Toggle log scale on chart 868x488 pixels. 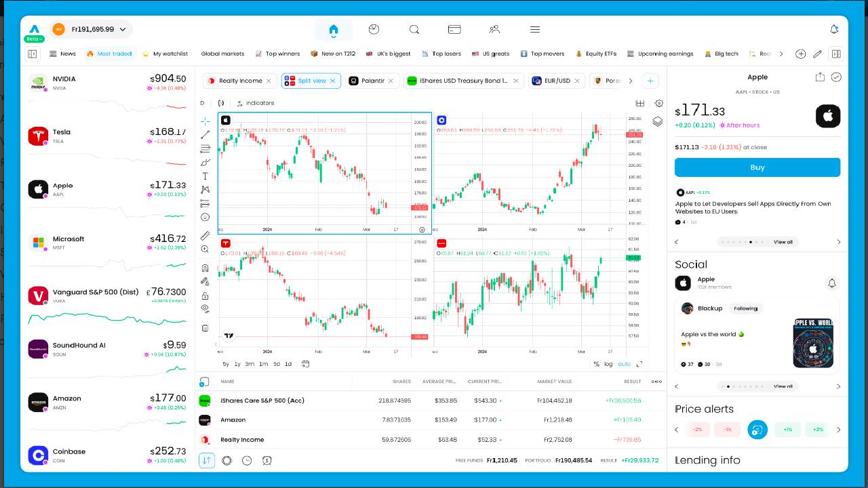tap(608, 364)
